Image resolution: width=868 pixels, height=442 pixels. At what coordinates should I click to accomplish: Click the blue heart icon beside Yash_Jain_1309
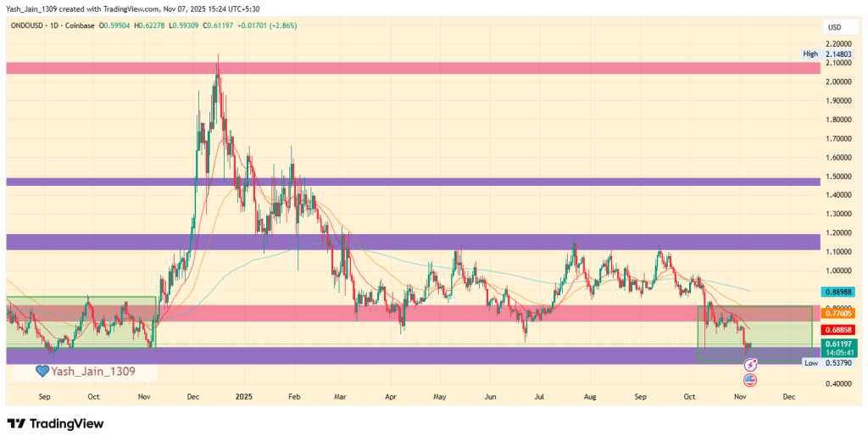tap(41, 371)
